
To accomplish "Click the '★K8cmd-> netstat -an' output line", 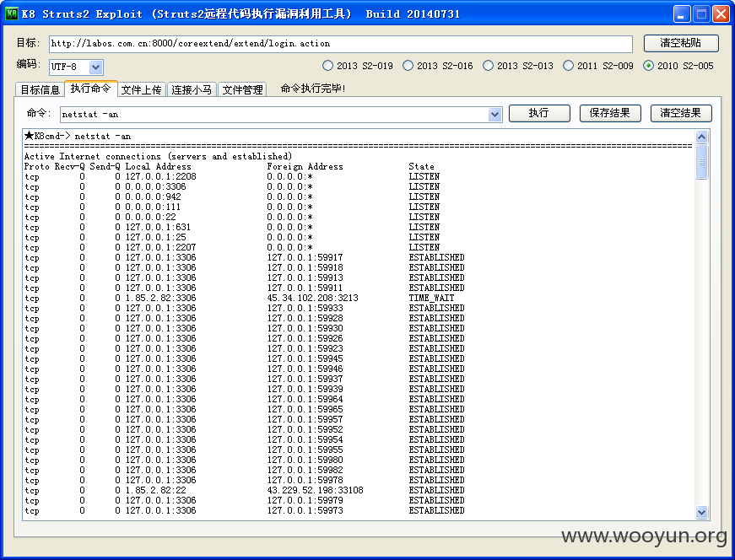I will pyautogui.click(x=78, y=137).
